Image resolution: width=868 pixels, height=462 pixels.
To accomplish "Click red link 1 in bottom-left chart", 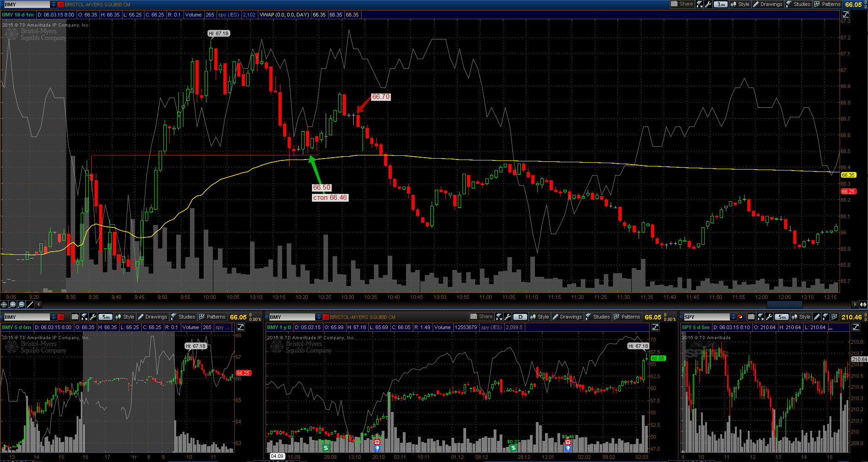I will [x=61, y=317].
